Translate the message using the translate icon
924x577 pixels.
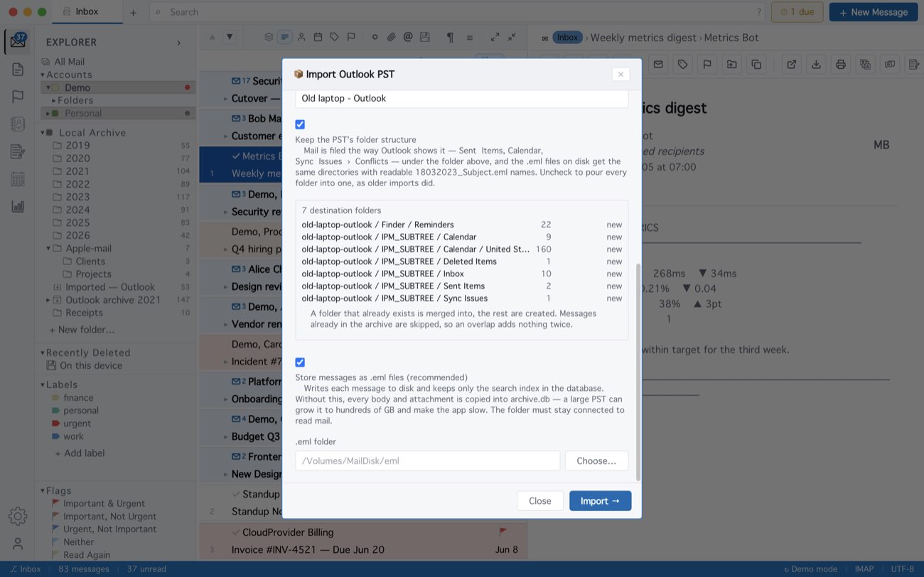pyautogui.click(x=865, y=65)
